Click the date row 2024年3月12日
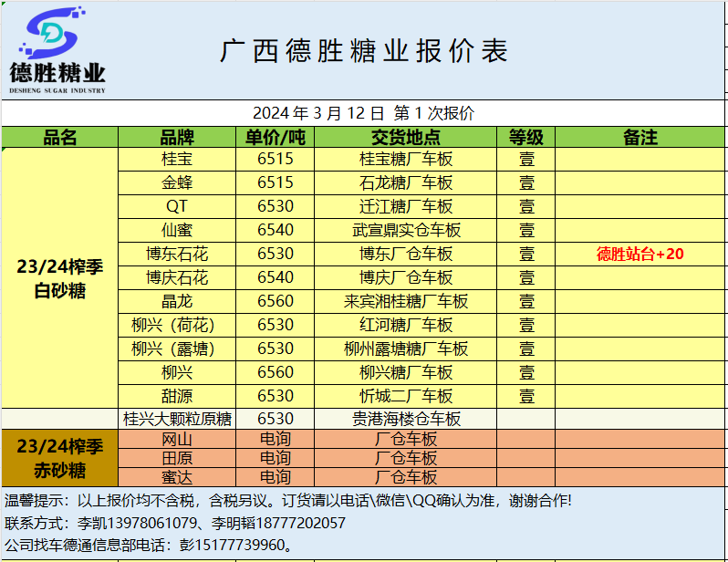The image size is (728, 562). (363, 113)
